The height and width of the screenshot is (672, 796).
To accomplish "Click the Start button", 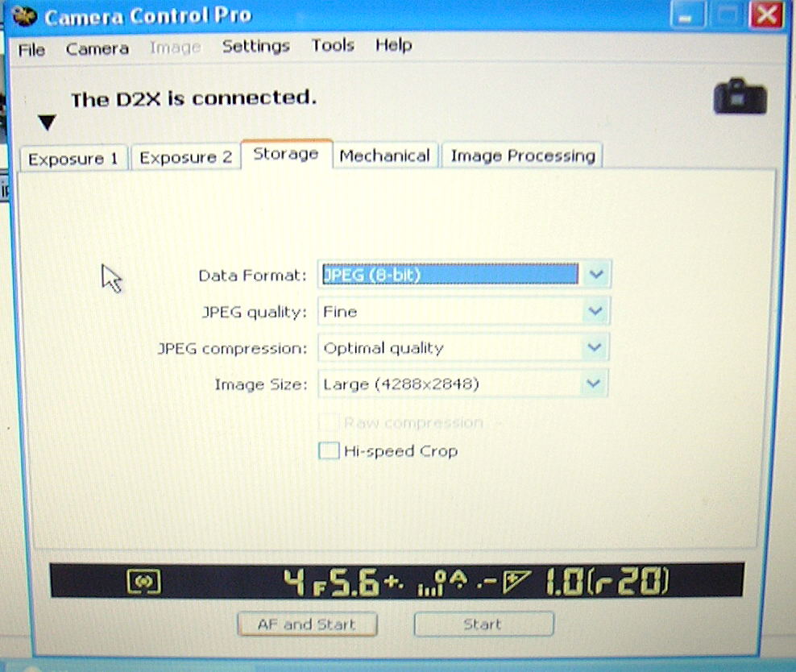I will [x=483, y=624].
